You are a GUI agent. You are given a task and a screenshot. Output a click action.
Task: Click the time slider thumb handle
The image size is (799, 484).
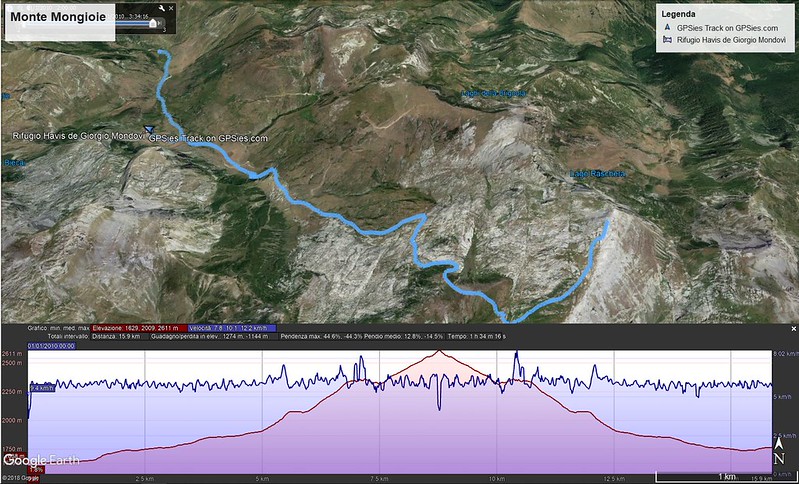click(x=152, y=23)
